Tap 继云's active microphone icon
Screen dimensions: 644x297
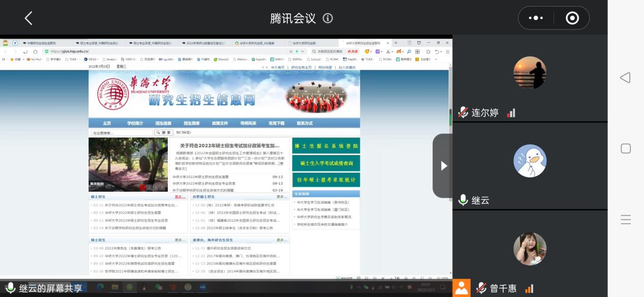coord(463,200)
